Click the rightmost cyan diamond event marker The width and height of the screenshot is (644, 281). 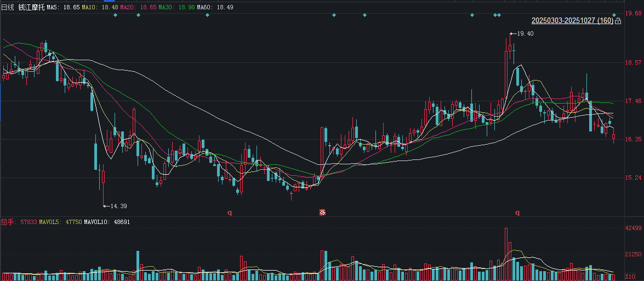pos(614,15)
